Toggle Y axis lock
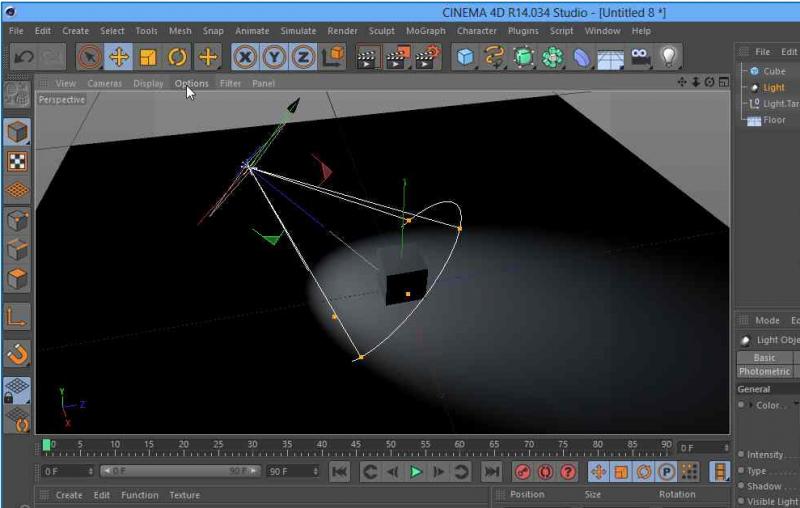Screen dimensions: 800x508 click(x=274, y=57)
